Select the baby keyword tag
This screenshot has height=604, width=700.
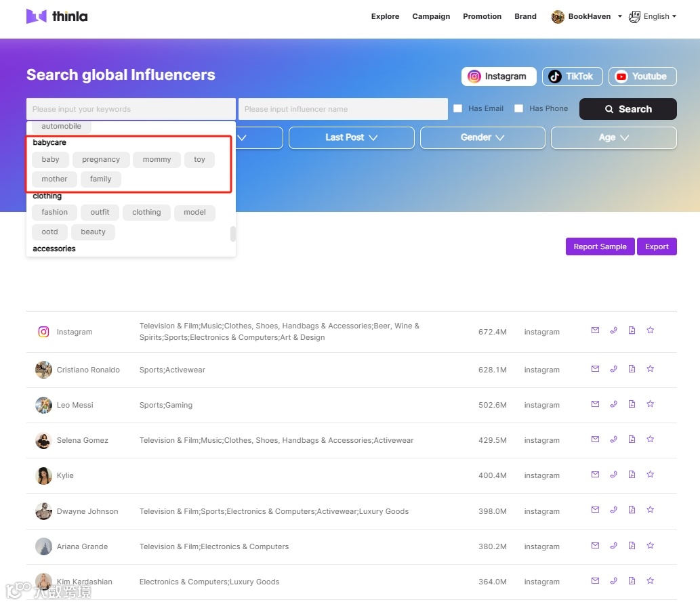50,159
